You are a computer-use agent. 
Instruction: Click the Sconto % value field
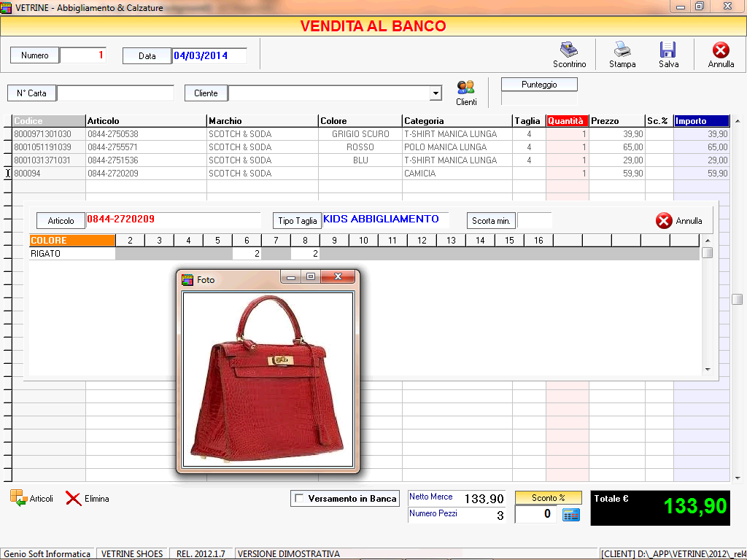pyautogui.click(x=536, y=514)
